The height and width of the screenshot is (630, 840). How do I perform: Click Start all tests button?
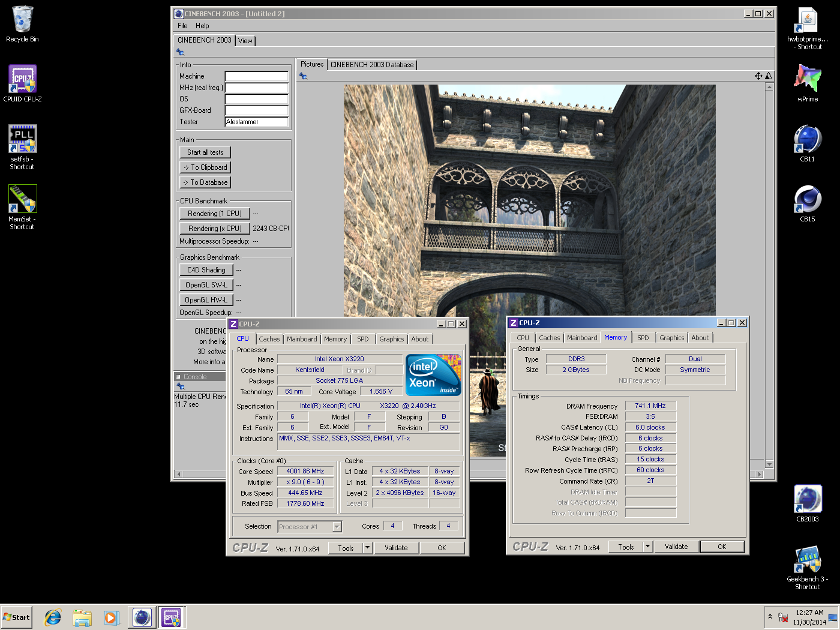coord(205,152)
